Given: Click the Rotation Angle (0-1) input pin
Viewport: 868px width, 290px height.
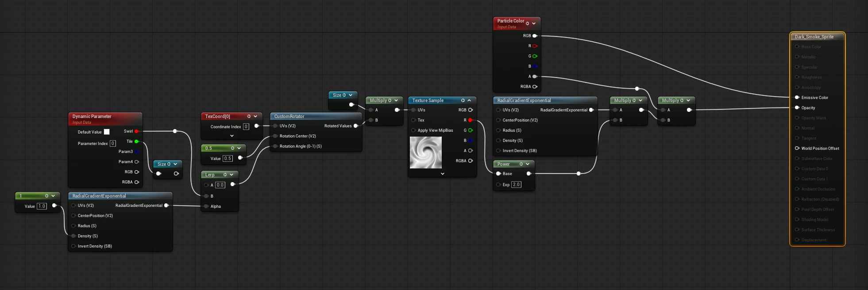Looking at the screenshot, I should [x=275, y=146].
